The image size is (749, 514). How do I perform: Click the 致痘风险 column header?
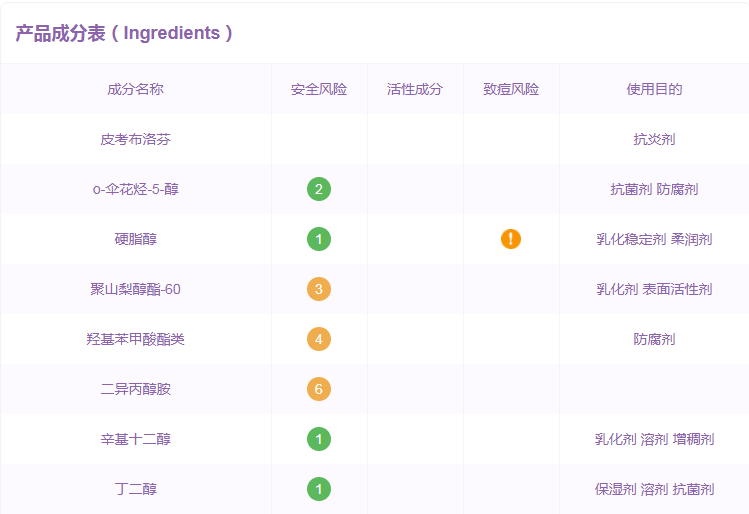511,89
